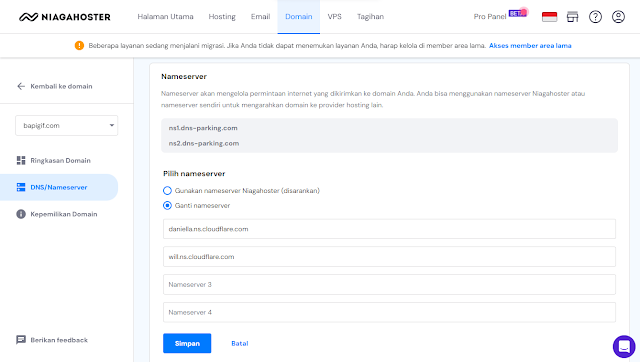Go to the Tagihan tab
640x362 pixels.
370,17
